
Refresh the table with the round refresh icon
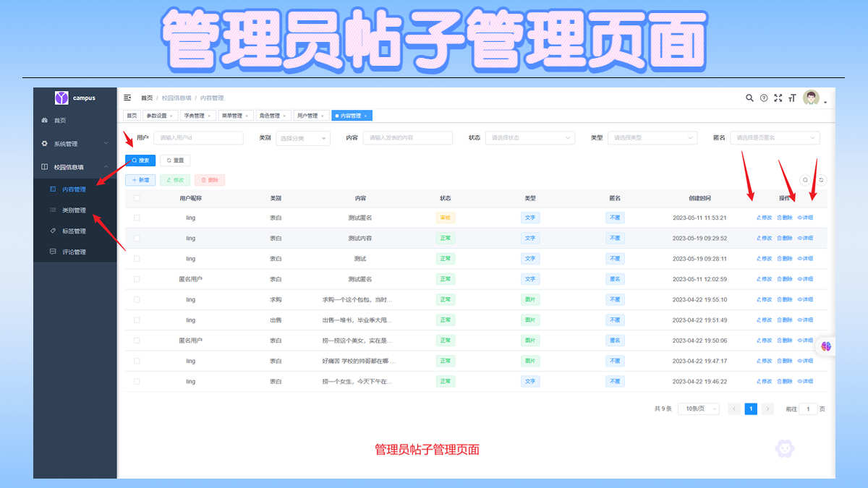click(x=821, y=180)
